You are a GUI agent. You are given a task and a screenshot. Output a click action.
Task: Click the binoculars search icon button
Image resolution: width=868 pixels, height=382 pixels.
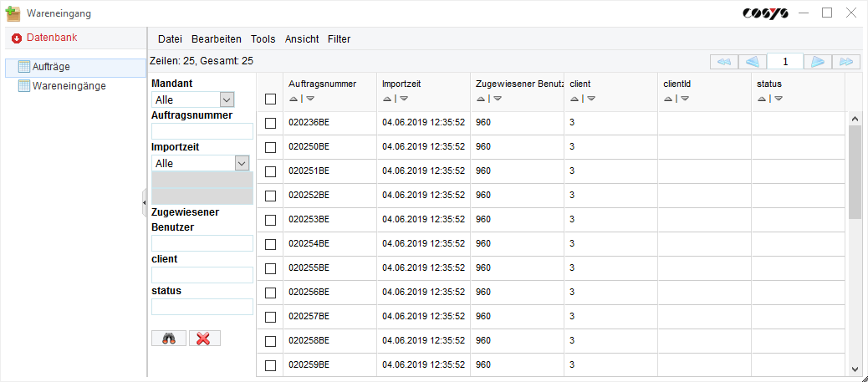tap(169, 339)
